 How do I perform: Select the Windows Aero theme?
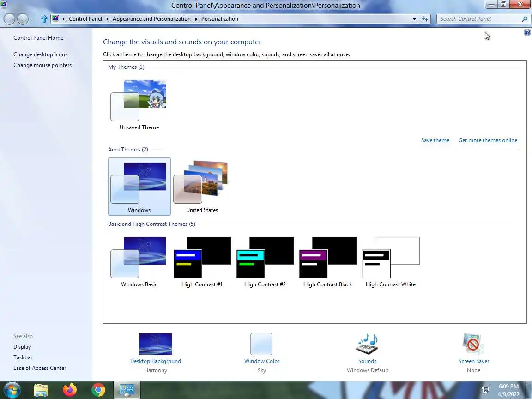tap(139, 187)
